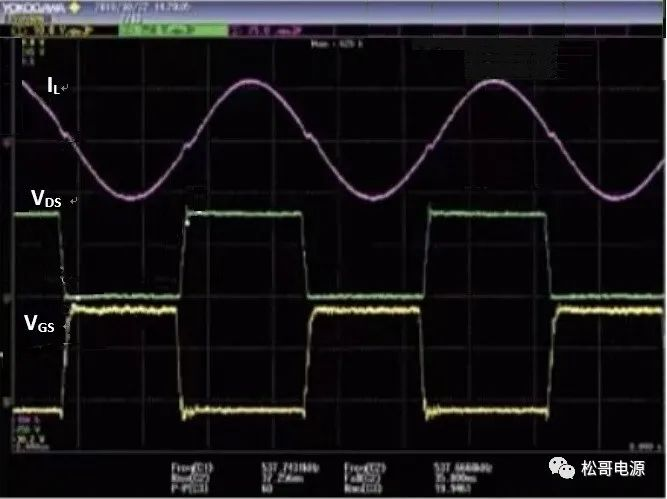Click the IL waveform label
The width and height of the screenshot is (667, 499).
tap(53, 88)
